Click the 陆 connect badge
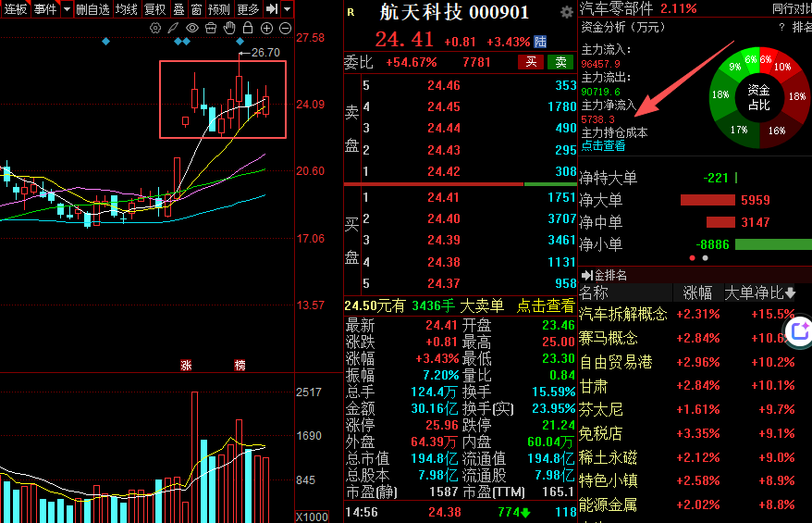This screenshot has width=812, height=523. pyautogui.click(x=540, y=42)
